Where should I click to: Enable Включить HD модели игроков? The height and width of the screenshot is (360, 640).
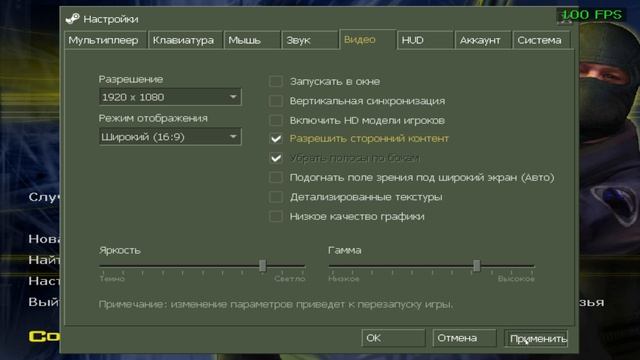point(276,120)
